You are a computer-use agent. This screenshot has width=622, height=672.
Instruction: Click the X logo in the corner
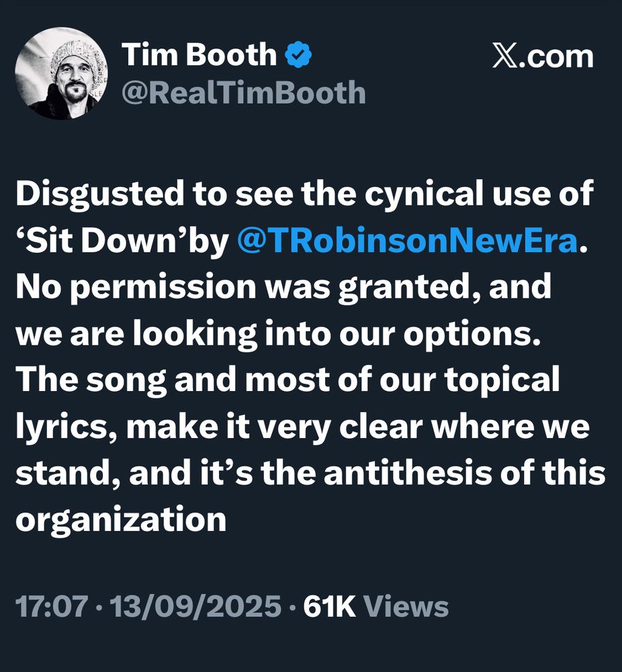coord(504,55)
